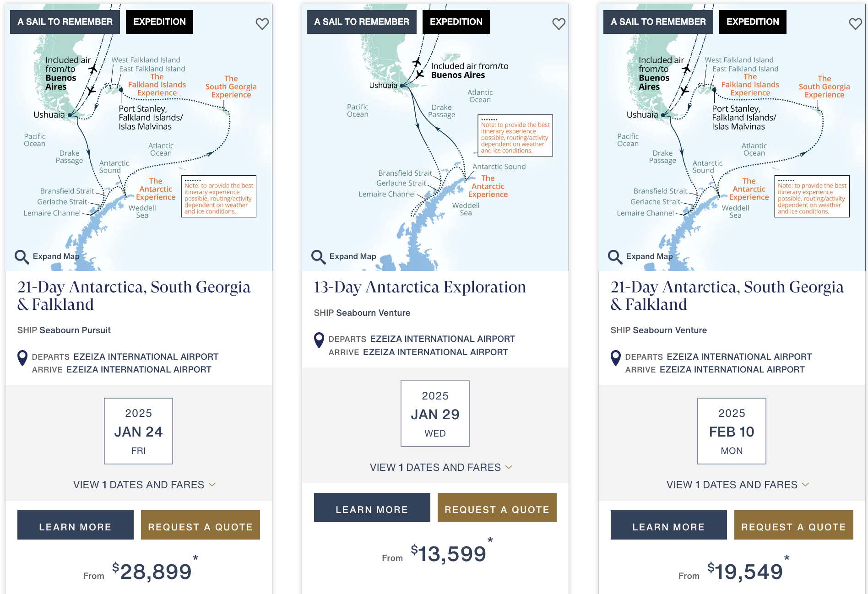Favorite the 13-Day Antarctica Exploration cruise
Screen dimensions: 868x594
[559, 24]
